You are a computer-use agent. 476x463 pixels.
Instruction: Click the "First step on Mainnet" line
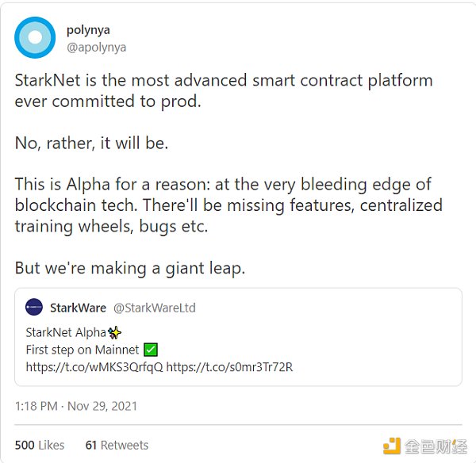tap(83, 350)
